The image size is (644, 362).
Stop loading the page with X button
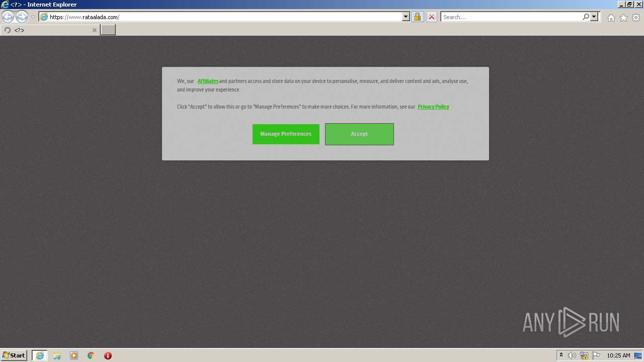point(431,17)
